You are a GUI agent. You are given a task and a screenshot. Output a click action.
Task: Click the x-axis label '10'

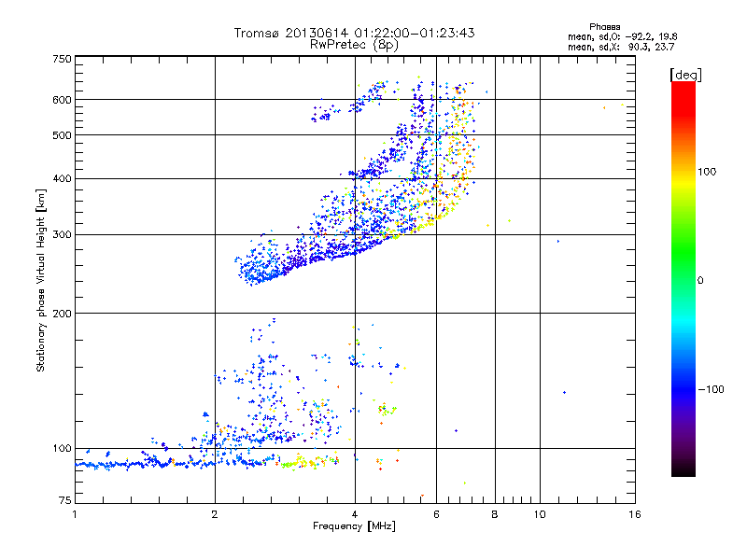[540, 514]
